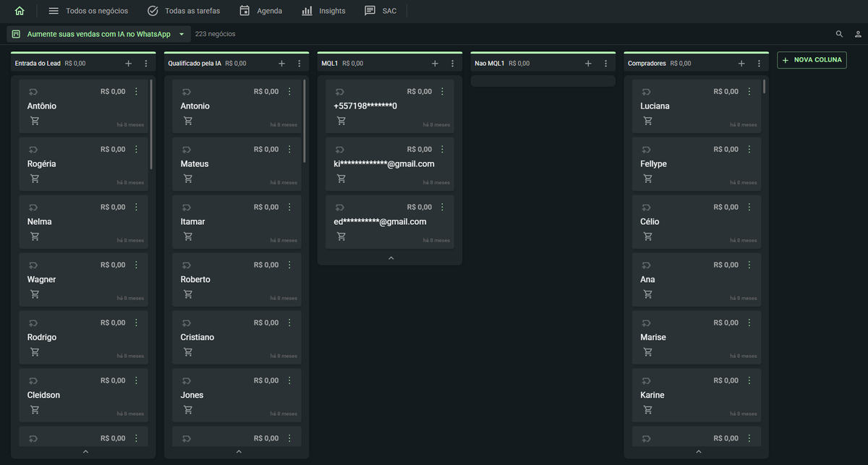Viewport: 868px width, 465px height.
Task: Click the cart icon on Luciana's card
Action: click(647, 121)
